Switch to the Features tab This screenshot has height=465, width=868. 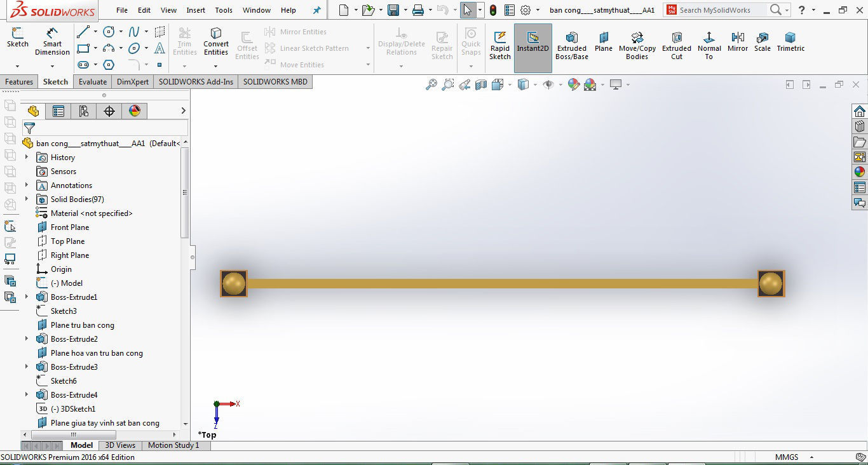[x=19, y=82]
